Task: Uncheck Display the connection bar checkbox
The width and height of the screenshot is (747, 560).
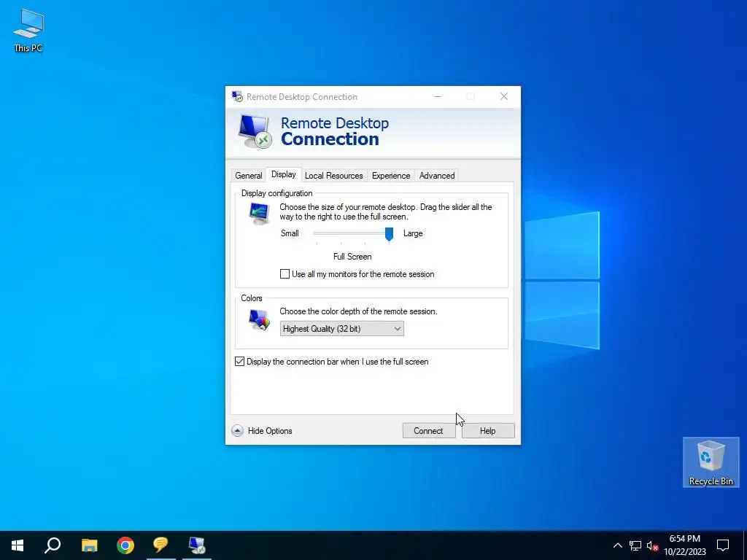Action: point(239,362)
